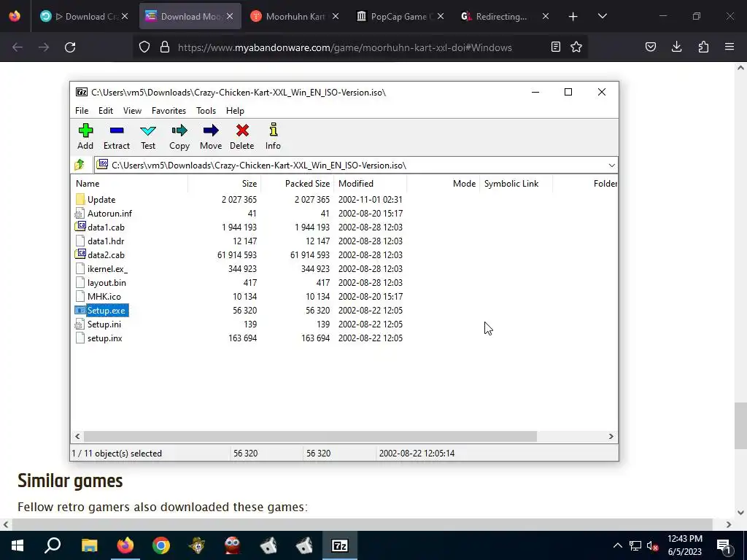The width and height of the screenshot is (747, 560).
Task: Click the Symbolic Link column header
Action: [x=516, y=184]
